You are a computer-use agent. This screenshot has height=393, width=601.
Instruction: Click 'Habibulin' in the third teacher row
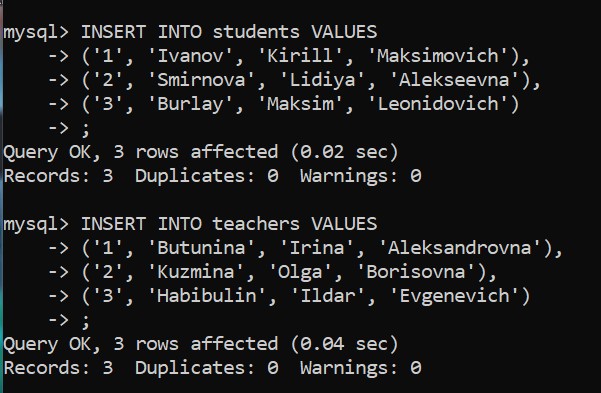[207, 296]
